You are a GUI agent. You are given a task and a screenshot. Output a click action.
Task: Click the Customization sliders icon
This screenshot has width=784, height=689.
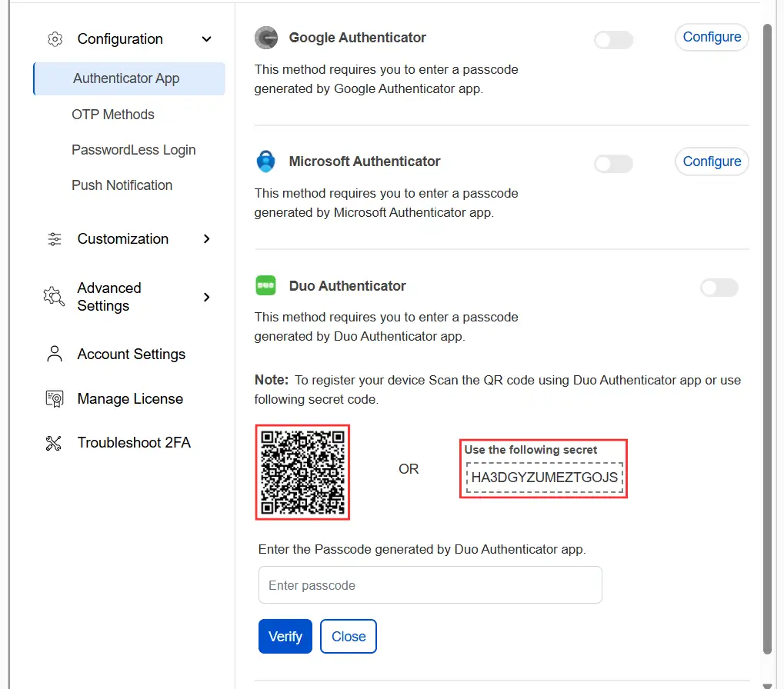(53, 238)
